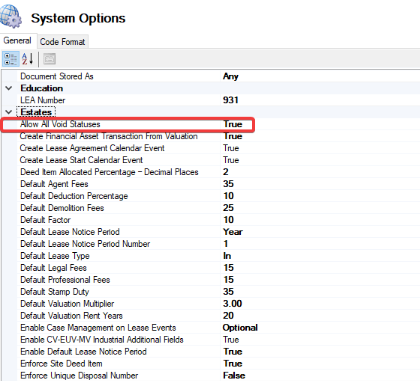Change the Enforce Site Deed Item value
The image size is (420, 381).
tap(233, 364)
